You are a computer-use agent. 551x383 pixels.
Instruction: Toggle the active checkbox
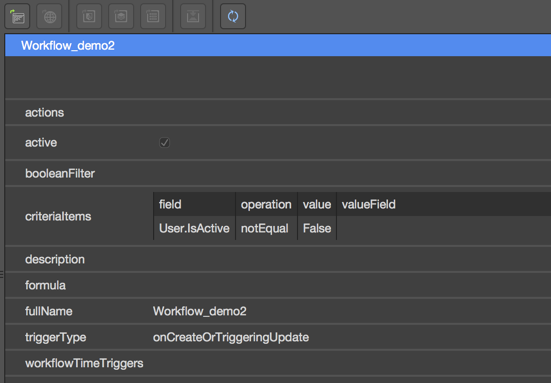[x=164, y=143]
